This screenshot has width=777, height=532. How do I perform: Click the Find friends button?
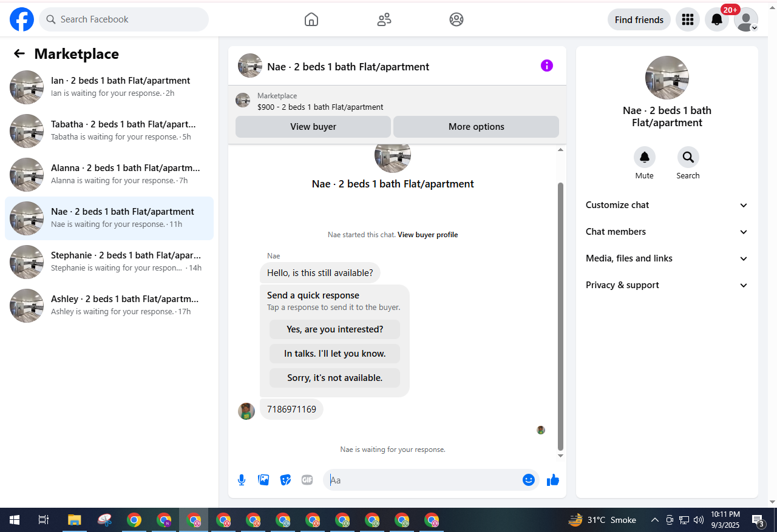639,19
